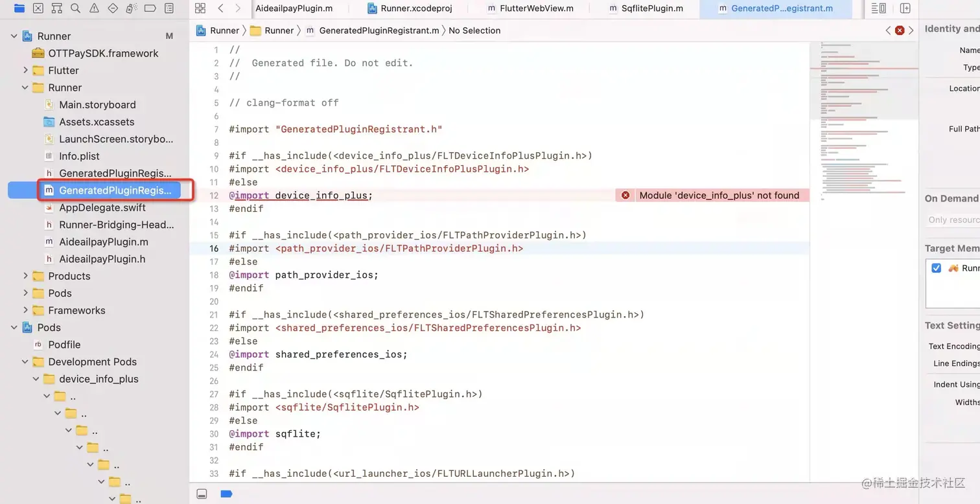Expand the Frameworks group
The image size is (980, 504).
(x=25, y=310)
